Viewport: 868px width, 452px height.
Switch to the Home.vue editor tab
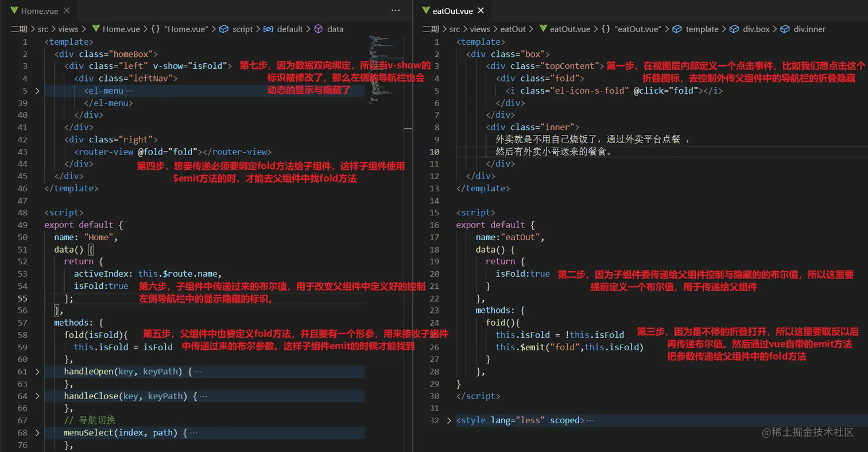(38, 10)
